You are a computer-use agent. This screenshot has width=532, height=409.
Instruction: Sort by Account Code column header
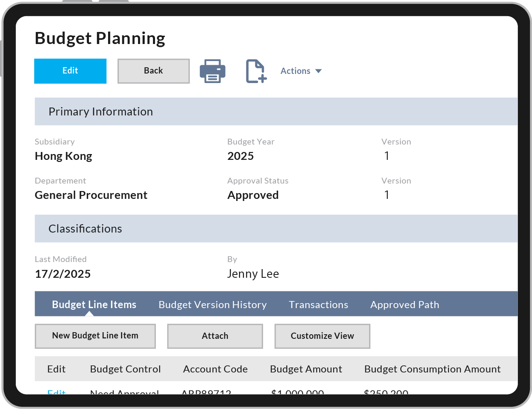[215, 369]
